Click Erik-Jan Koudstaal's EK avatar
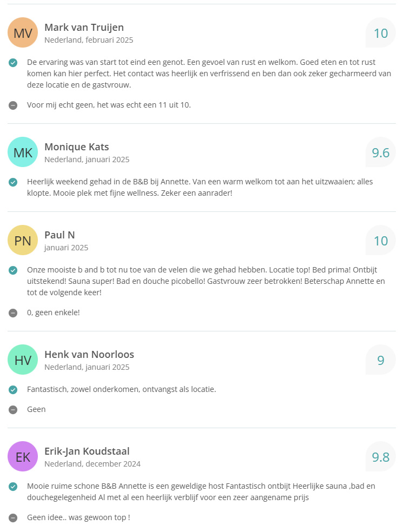 pyautogui.click(x=23, y=456)
